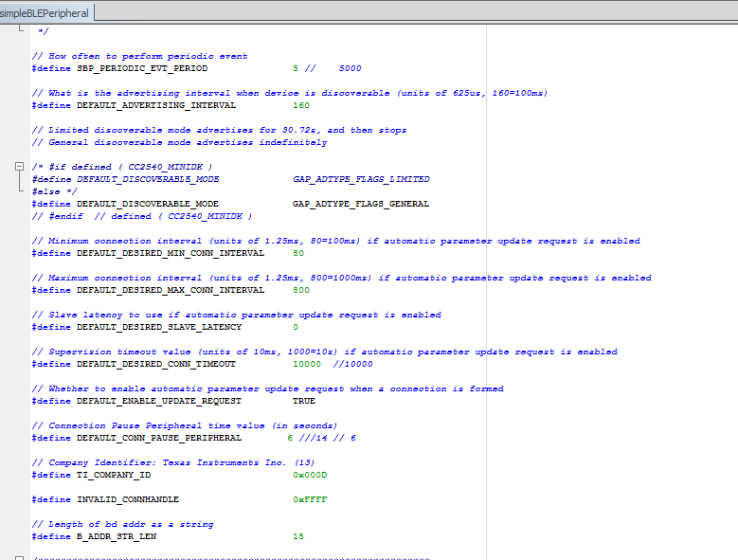The width and height of the screenshot is (738, 560).
Task: Click DEFAULT_DESIRED_CONN_TIMEOUT macro name
Action: click(x=156, y=364)
